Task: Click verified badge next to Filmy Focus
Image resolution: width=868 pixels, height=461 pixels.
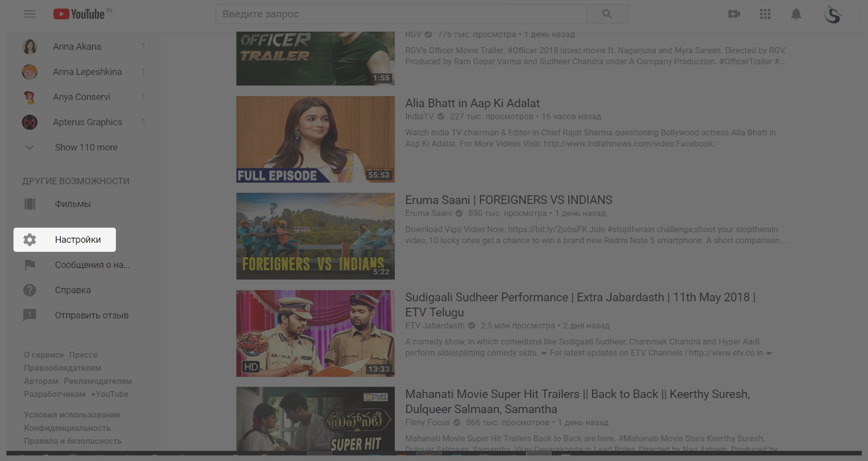Action: click(x=457, y=422)
